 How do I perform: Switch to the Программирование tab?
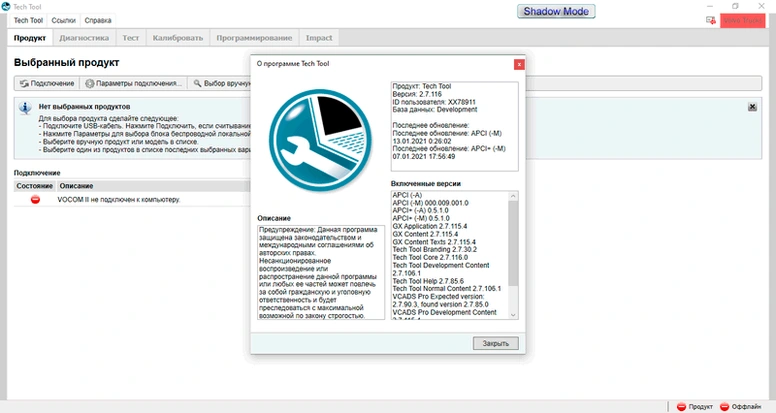tap(254, 38)
